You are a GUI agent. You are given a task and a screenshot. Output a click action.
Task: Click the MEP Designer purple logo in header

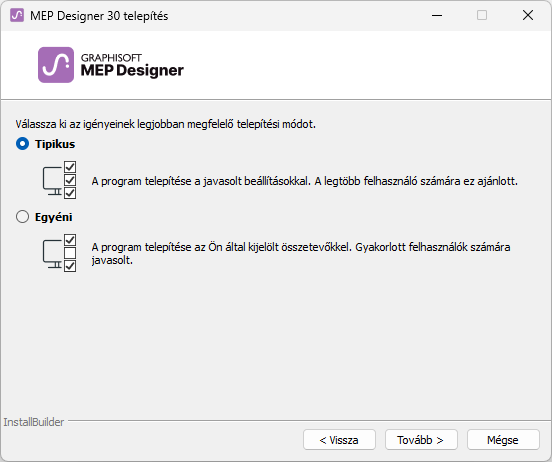click(56, 65)
